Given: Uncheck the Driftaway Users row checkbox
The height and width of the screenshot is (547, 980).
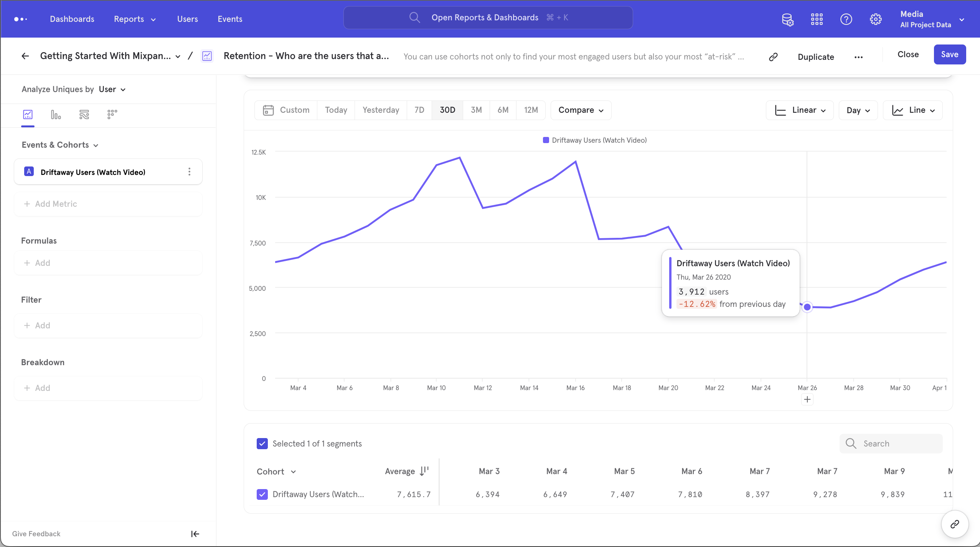Looking at the screenshot, I should (262, 494).
